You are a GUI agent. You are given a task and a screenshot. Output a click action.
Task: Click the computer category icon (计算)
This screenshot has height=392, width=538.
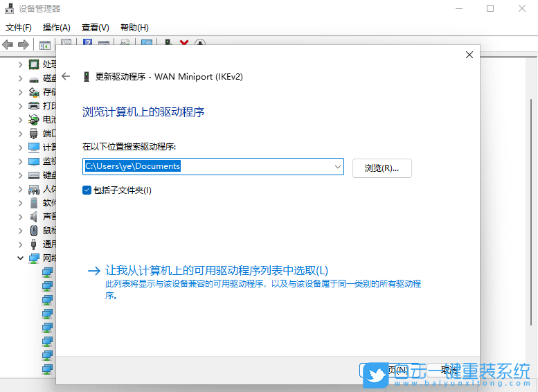[x=34, y=148]
